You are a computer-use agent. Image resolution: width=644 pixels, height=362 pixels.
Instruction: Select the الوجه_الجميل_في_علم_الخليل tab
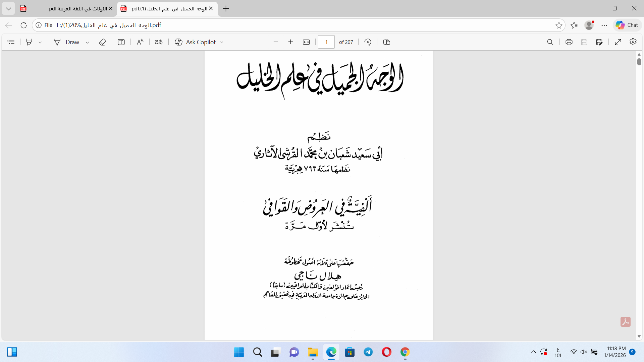point(167,9)
